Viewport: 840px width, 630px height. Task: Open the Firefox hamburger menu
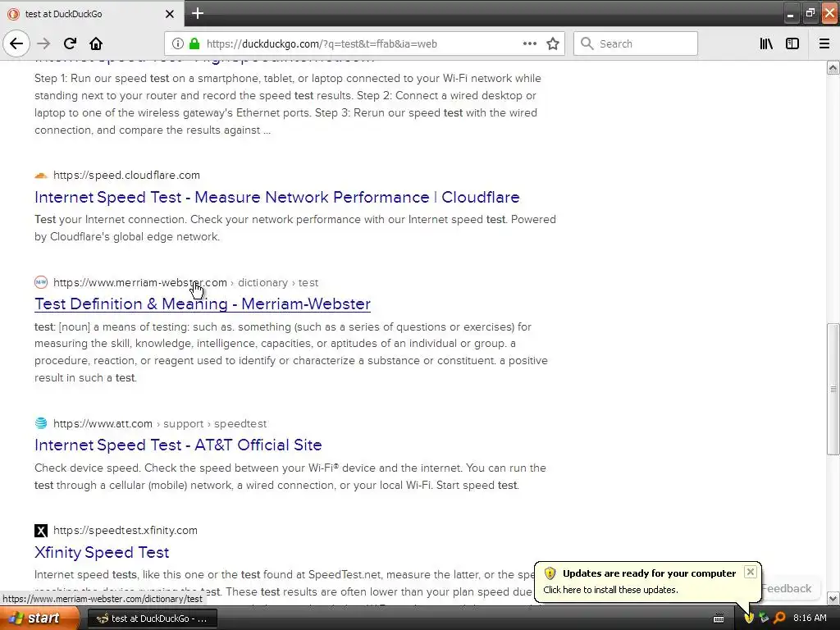824,43
